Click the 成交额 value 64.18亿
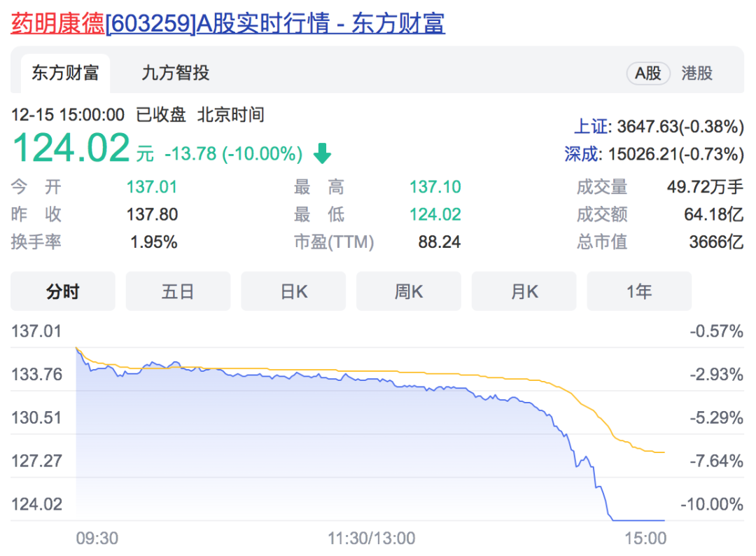756x556 pixels. [713, 214]
